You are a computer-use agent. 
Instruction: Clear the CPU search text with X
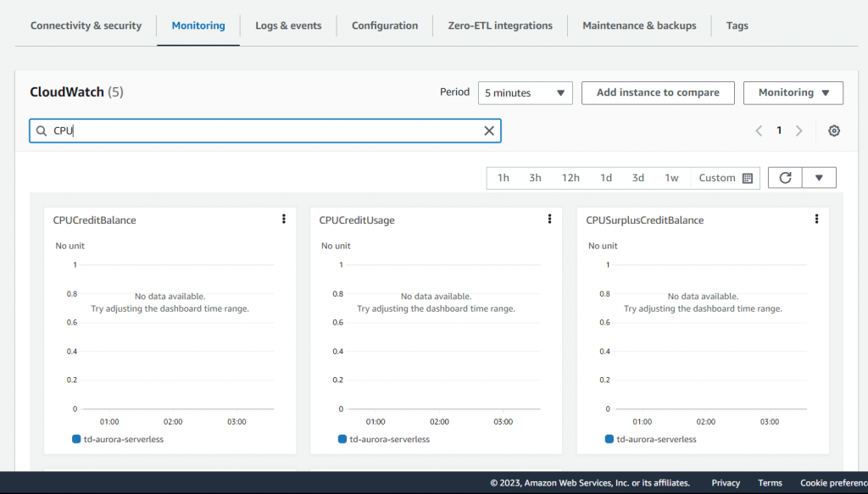(488, 130)
